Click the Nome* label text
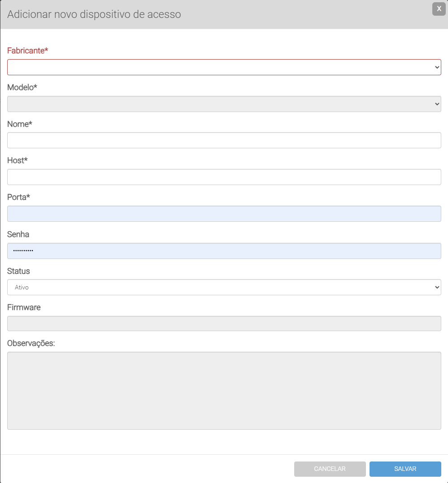 [x=20, y=124]
